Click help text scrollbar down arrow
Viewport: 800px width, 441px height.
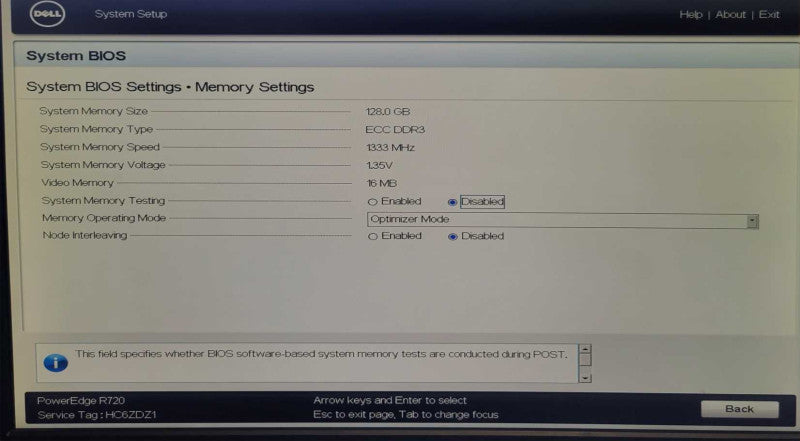coord(586,378)
